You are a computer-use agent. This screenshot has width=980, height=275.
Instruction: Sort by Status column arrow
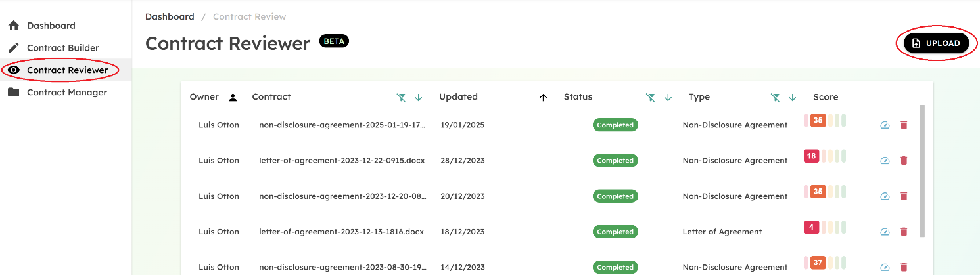click(x=668, y=97)
